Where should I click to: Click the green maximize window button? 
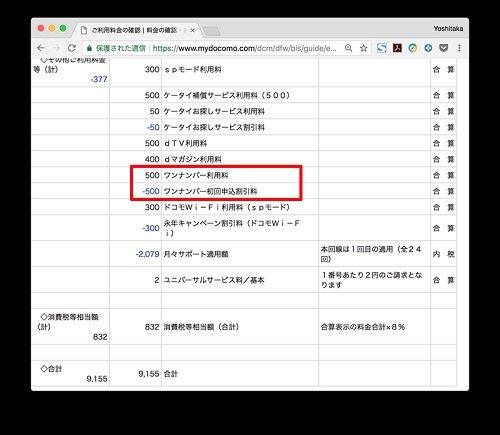[63, 28]
